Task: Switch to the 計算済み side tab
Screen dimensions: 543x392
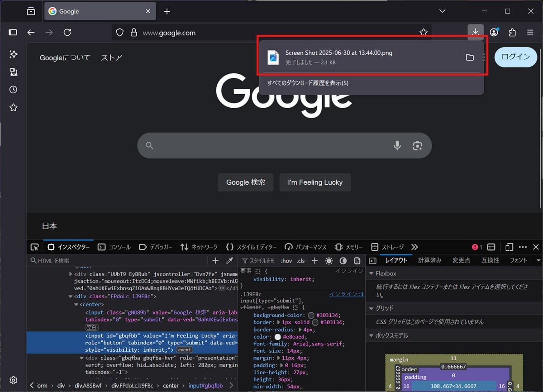Action: click(x=430, y=260)
